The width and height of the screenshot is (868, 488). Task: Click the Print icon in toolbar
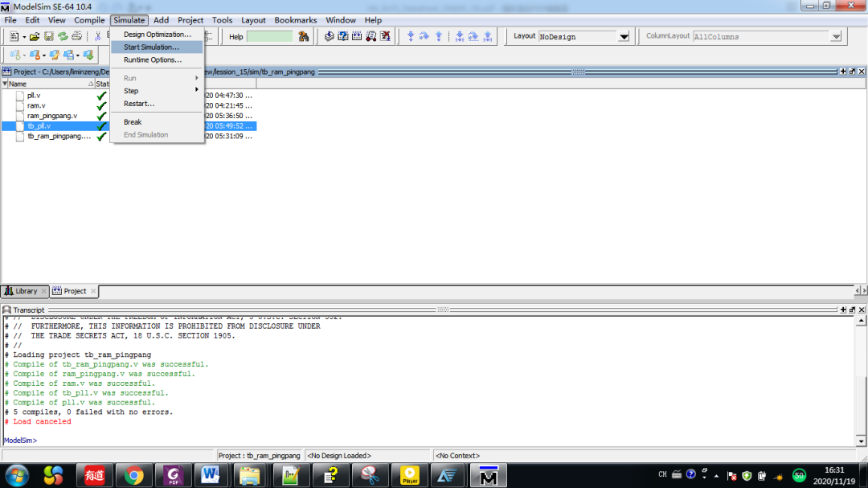tap(76, 37)
